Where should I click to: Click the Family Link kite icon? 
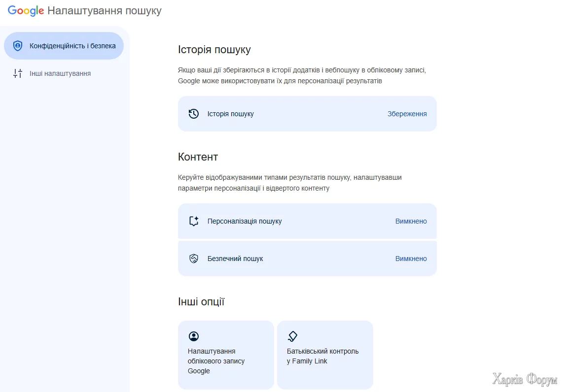coord(292,336)
